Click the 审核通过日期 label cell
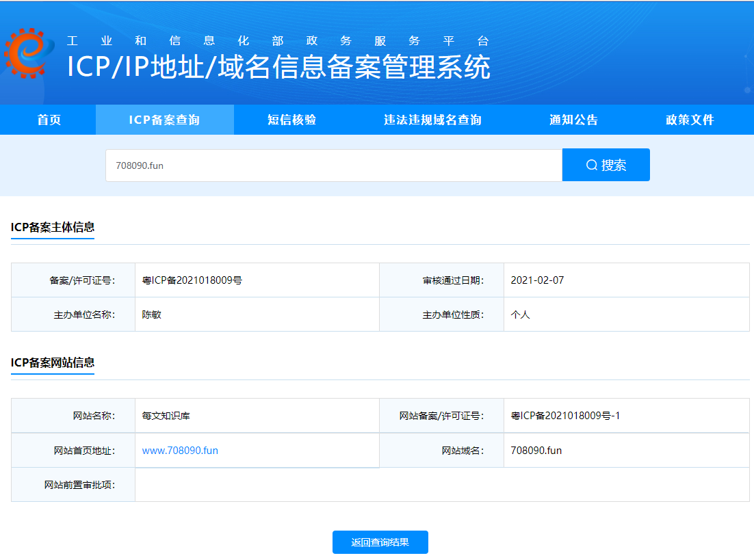Image resolution: width=754 pixels, height=560 pixels. tap(441, 280)
